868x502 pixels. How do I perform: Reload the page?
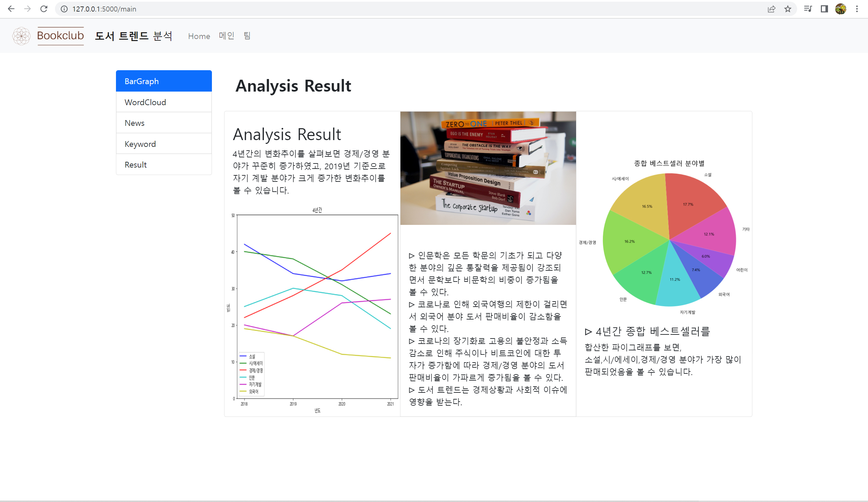pos(44,9)
